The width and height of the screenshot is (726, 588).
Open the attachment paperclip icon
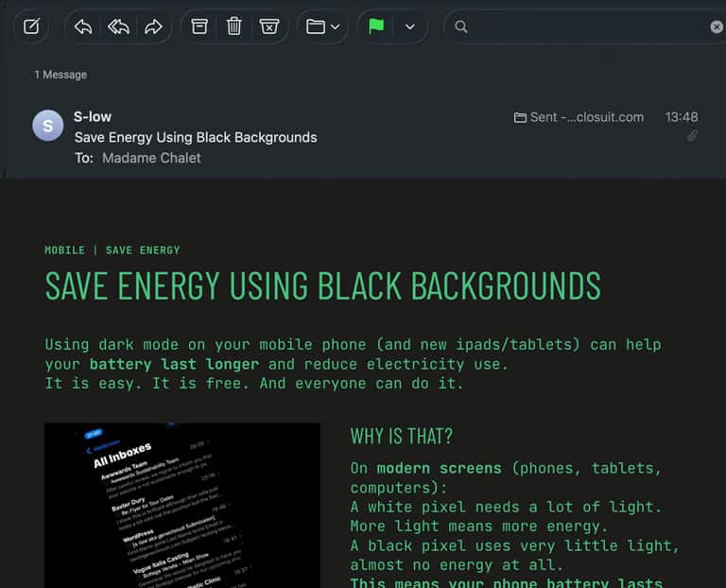coord(692,136)
